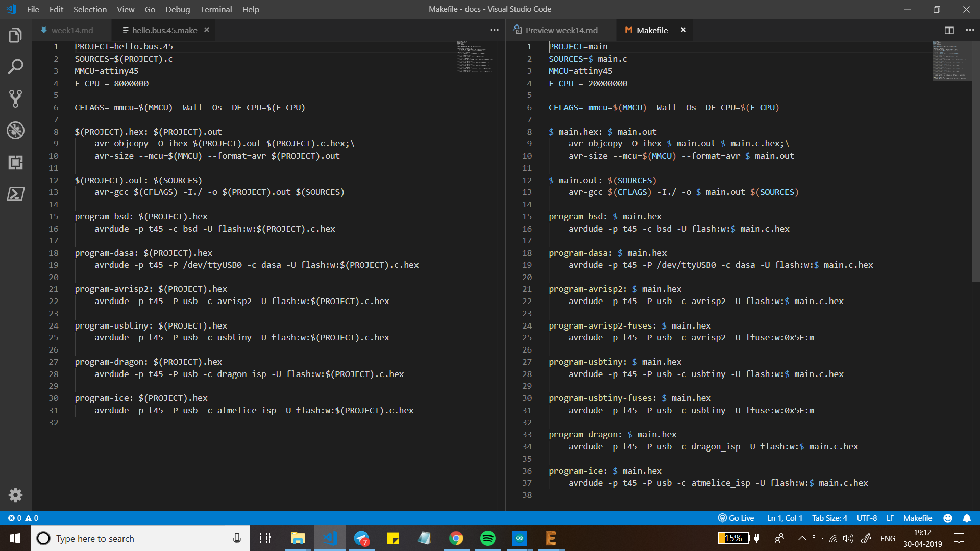
Task: Click the feedback smiley icon
Action: tap(948, 518)
